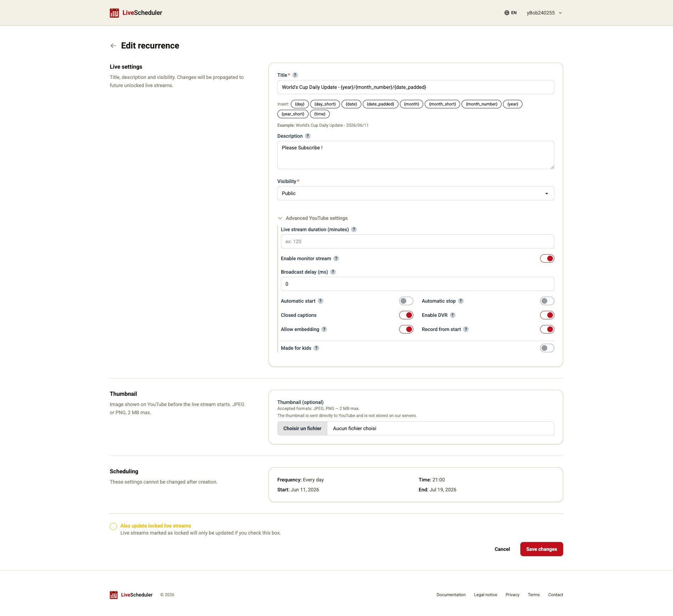Insert {day} placeholder chip

click(x=300, y=104)
